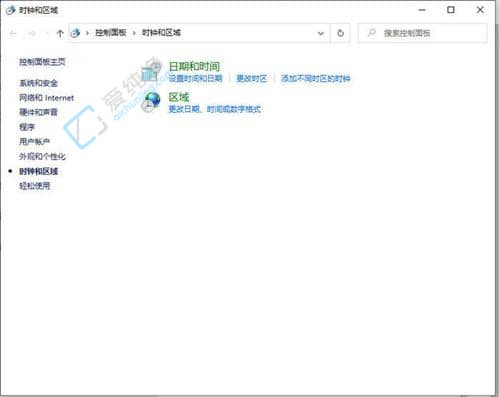Viewport: 500px width, 397px height.
Task: Click the back navigation arrow
Action: coord(13,33)
